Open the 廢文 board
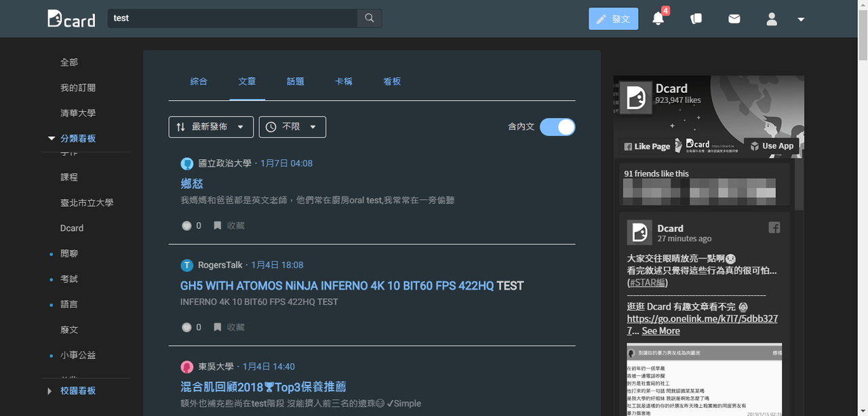The height and width of the screenshot is (416, 868). click(x=69, y=330)
